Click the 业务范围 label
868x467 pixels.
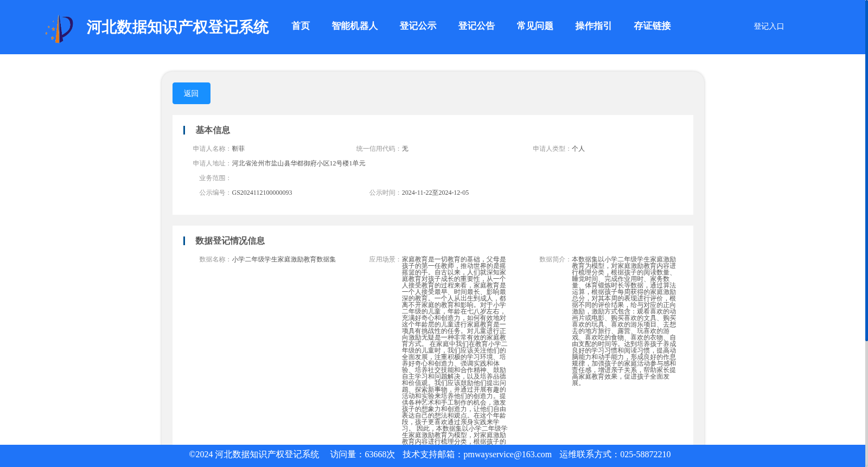coord(215,178)
